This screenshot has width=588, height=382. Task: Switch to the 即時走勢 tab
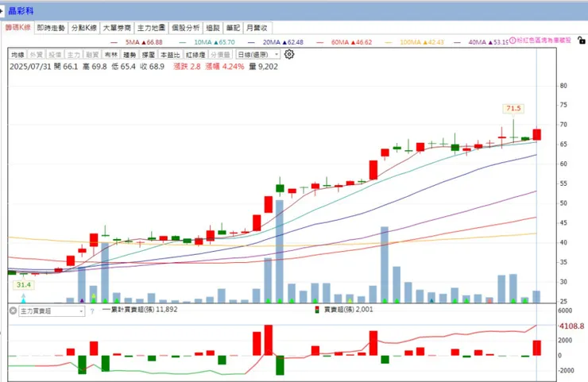(51, 28)
